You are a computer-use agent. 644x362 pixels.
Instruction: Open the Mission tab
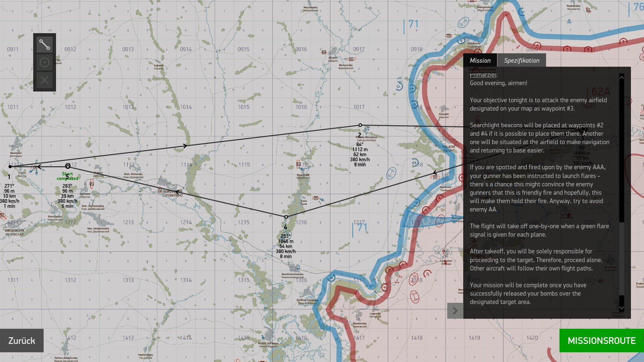pos(480,60)
